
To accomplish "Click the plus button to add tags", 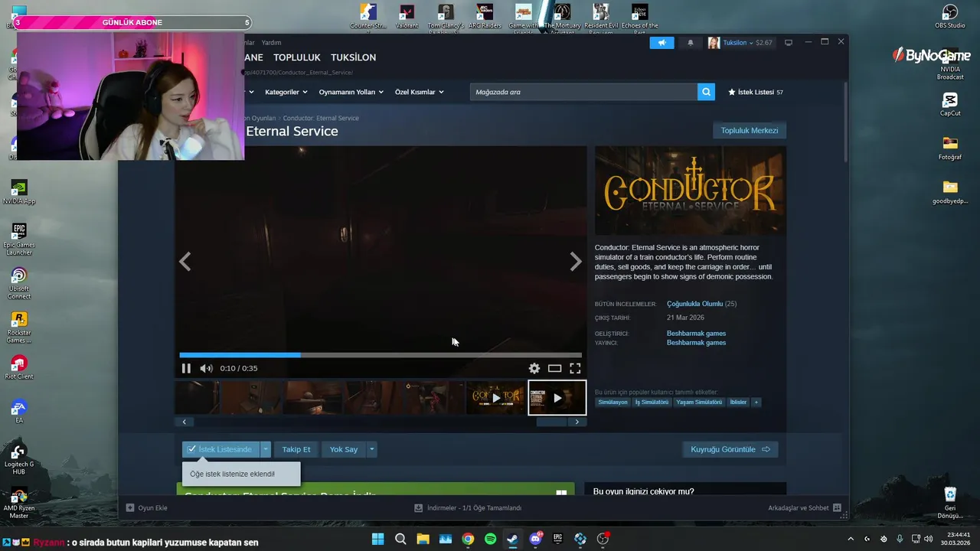I will coord(756,402).
